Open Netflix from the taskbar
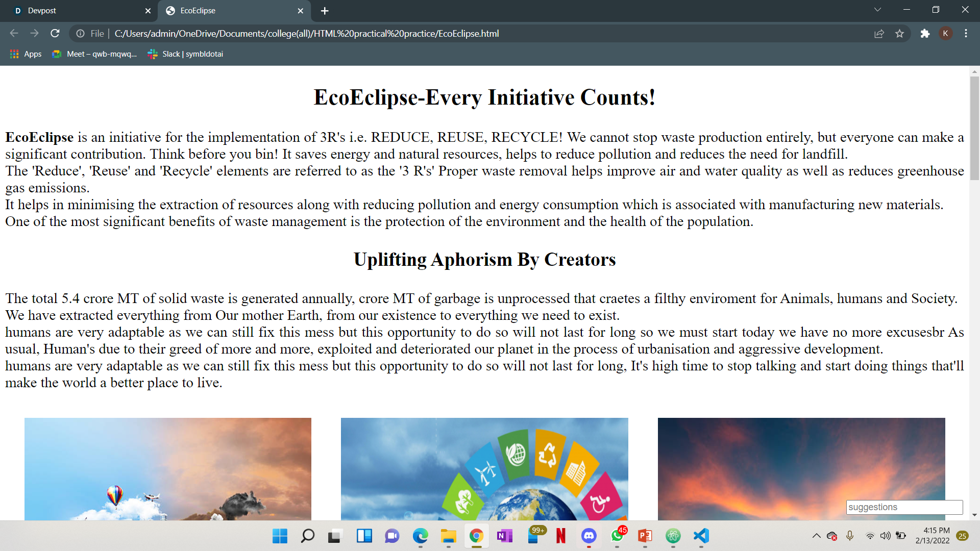Viewport: 980px width, 551px height. click(x=561, y=536)
